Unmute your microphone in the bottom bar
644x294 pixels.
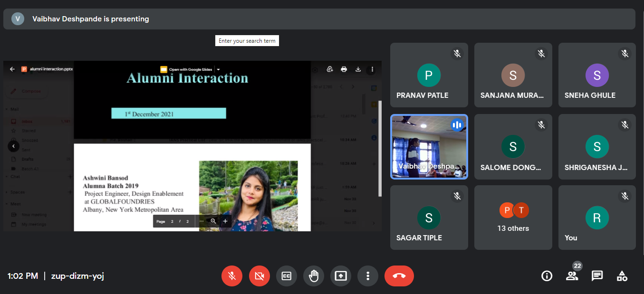[232, 276]
